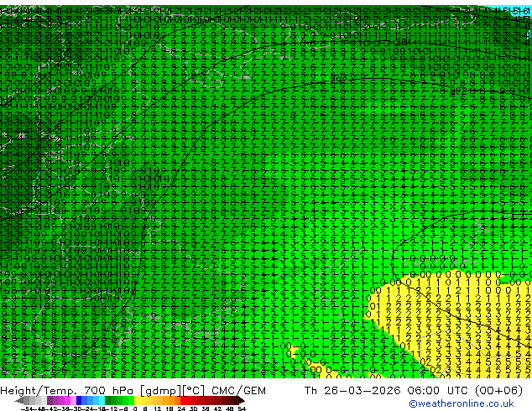Click the '12' label under the color scale
This screenshot has width=532, height=411.
click(x=158, y=408)
